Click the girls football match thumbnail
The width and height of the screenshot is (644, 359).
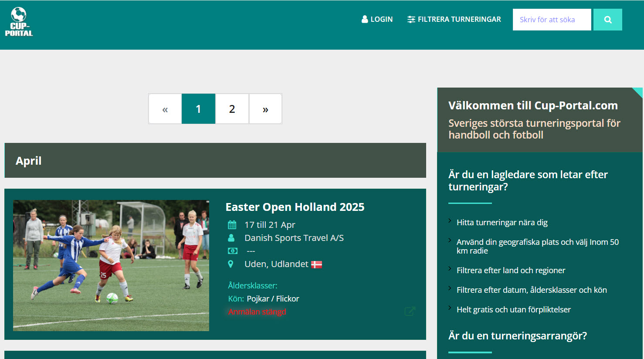point(111,265)
